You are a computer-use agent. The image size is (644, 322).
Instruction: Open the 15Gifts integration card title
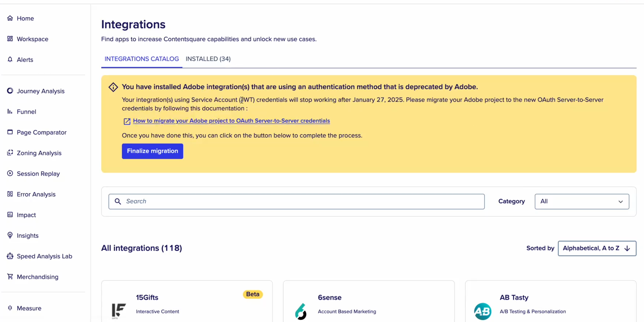point(147,297)
